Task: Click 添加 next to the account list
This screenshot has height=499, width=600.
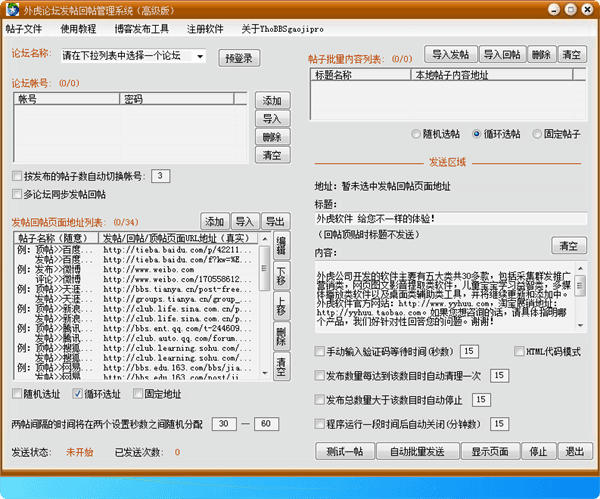Action: [x=271, y=101]
